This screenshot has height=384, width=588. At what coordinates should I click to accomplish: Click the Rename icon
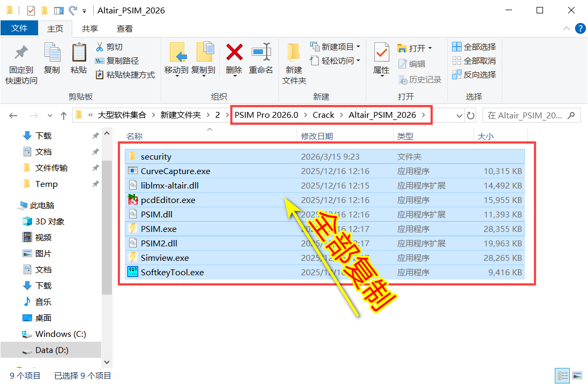click(x=261, y=52)
